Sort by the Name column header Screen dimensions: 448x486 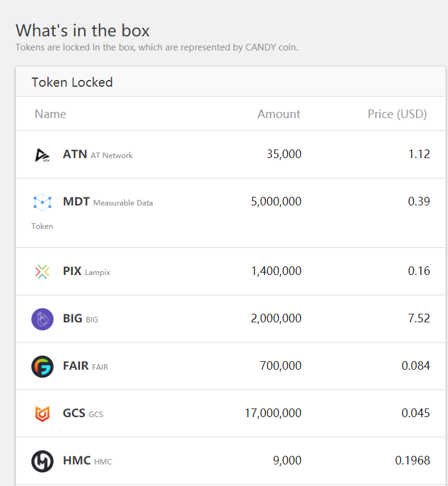[50, 114]
